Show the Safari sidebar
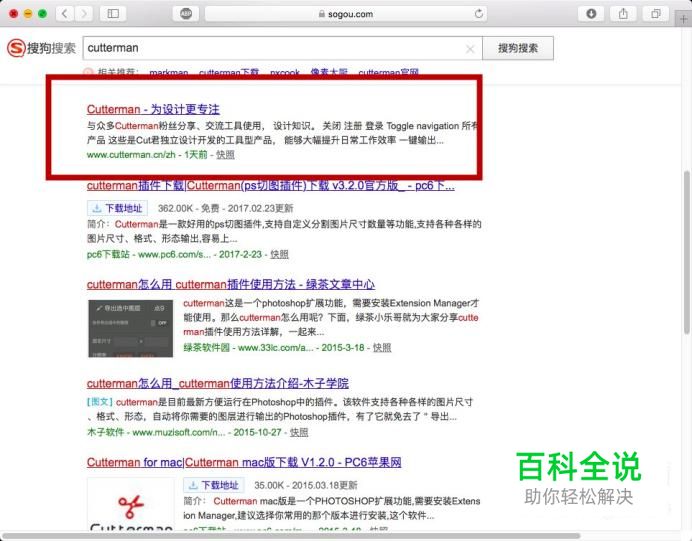Screen dimensions: 692x541 113,14
